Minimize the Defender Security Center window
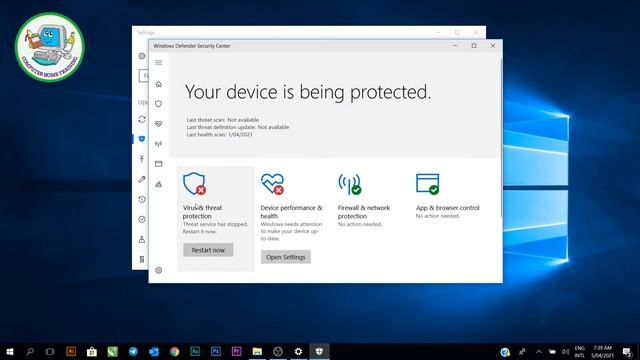The height and width of the screenshot is (360, 640). coord(455,46)
